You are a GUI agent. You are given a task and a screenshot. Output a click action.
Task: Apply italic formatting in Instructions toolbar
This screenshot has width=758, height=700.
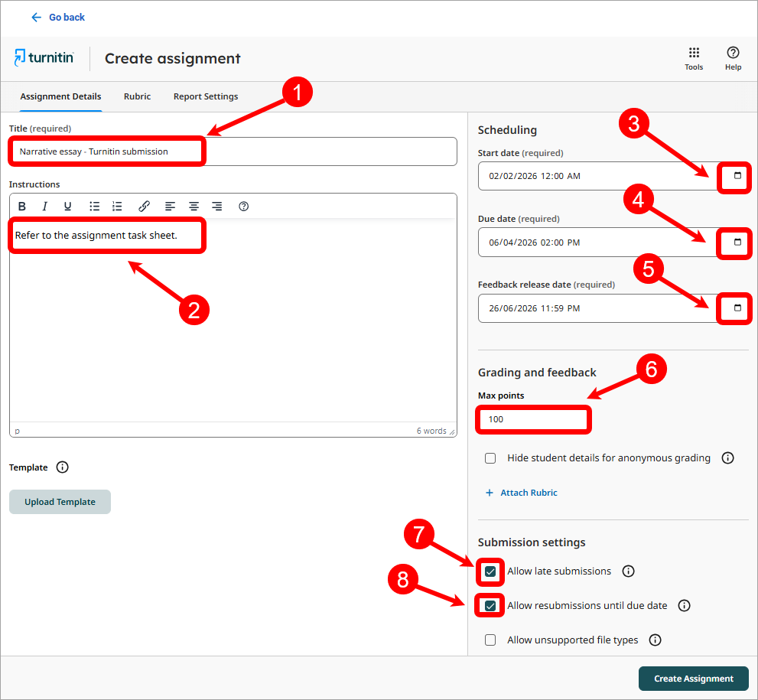(45, 207)
